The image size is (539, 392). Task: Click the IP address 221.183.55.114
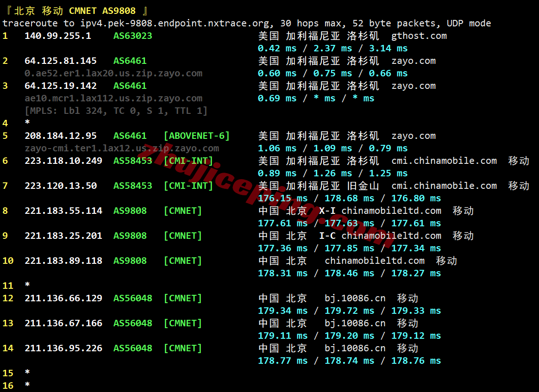(63, 211)
